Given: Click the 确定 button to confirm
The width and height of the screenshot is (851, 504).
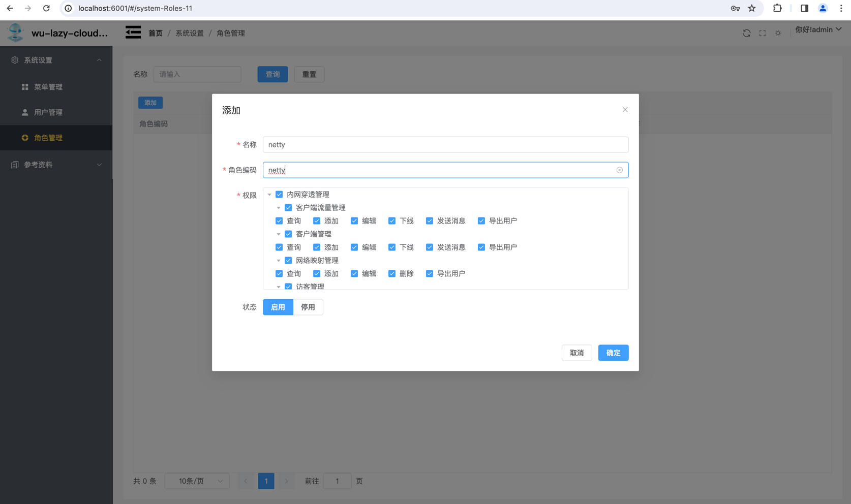Looking at the screenshot, I should [x=613, y=353].
